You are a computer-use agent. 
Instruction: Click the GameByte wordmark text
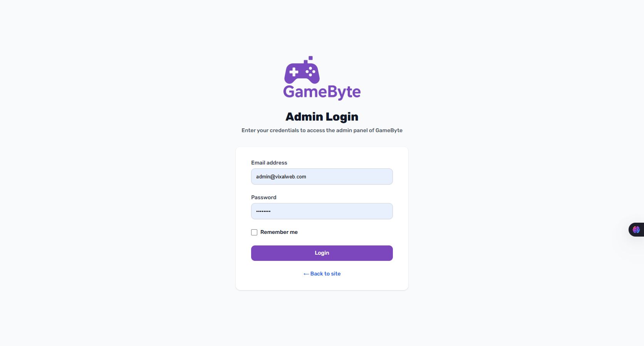pyautogui.click(x=322, y=92)
